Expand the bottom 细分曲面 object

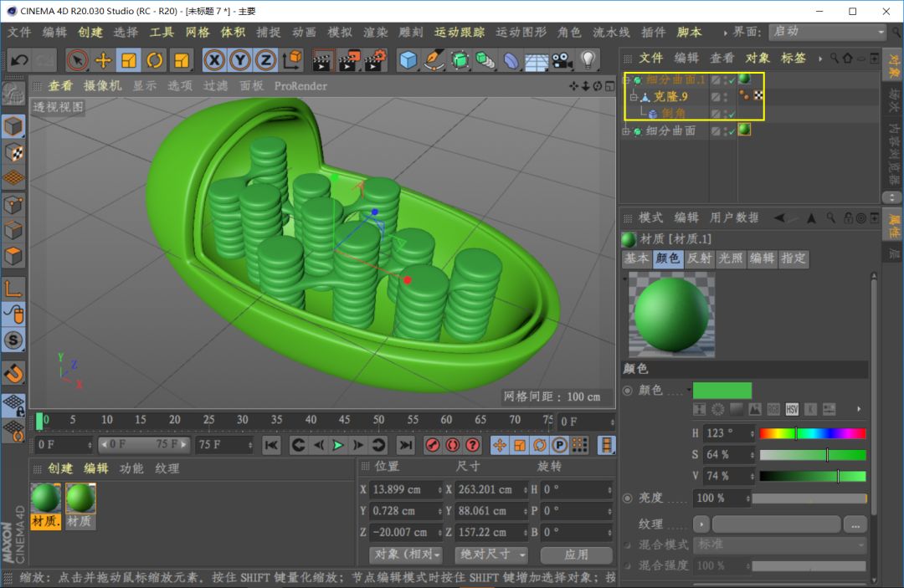(x=625, y=131)
